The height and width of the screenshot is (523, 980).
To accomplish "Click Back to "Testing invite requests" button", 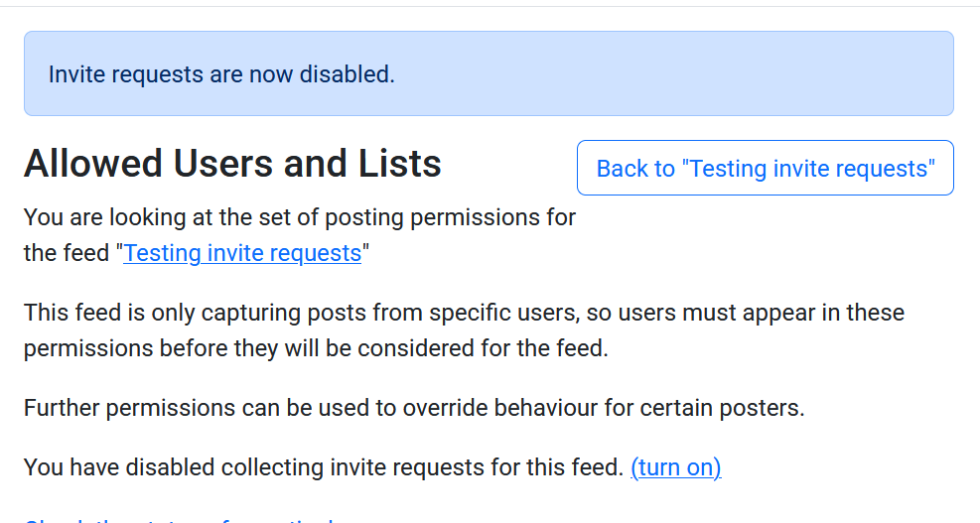I will [765, 169].
